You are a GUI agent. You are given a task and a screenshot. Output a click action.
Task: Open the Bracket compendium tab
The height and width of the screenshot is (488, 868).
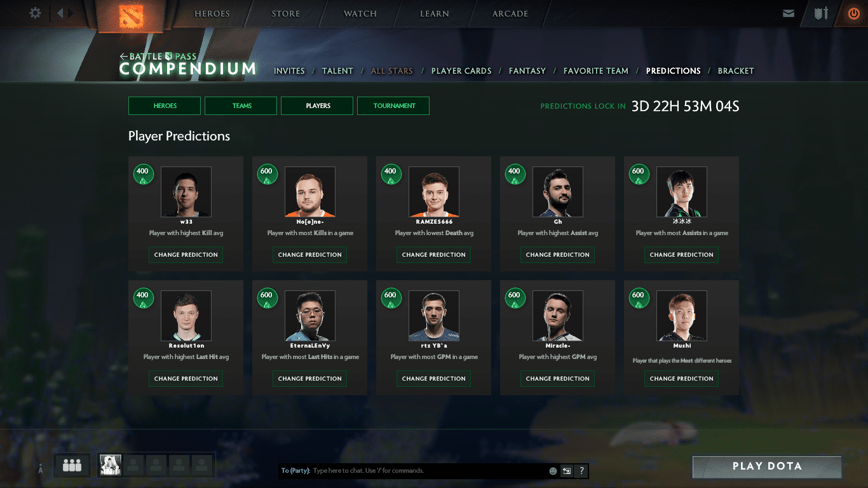click(x=735, y=71)
